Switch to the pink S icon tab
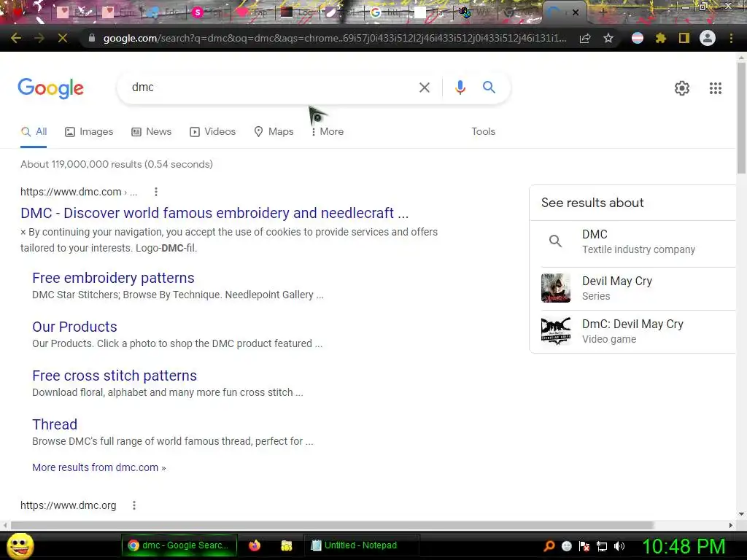 (209, 13)
